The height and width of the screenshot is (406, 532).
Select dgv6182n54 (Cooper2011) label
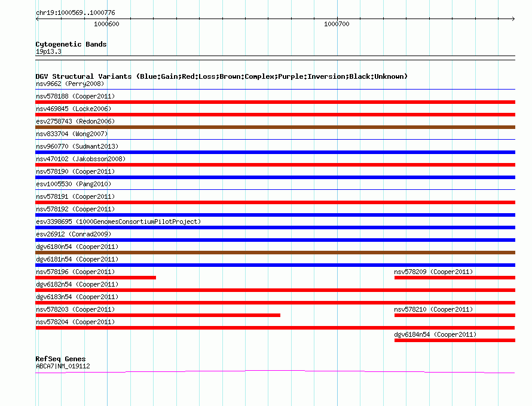tap(77, 284)
